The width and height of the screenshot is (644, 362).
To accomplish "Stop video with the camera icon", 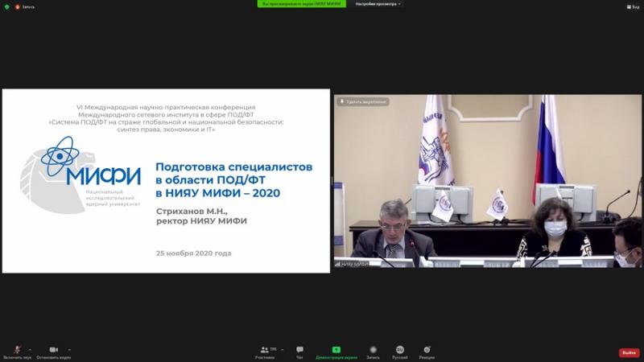I will coord(53,352).
